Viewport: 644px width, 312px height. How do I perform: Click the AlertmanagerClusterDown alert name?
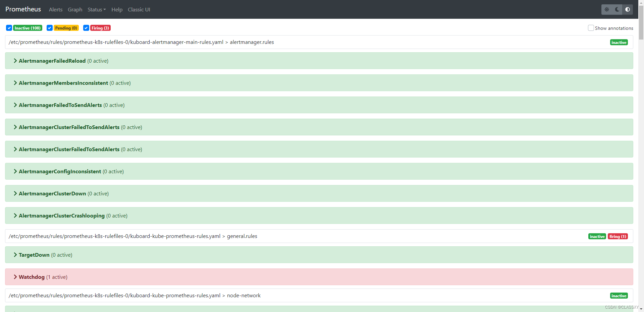pyautogui.click(x=52, y=193)
